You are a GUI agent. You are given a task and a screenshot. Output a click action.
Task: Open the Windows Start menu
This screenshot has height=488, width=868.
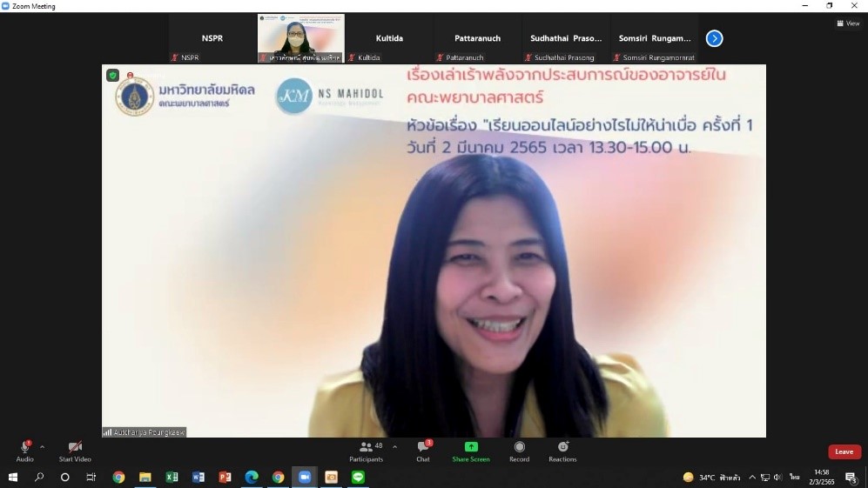(x=13, y=477)
